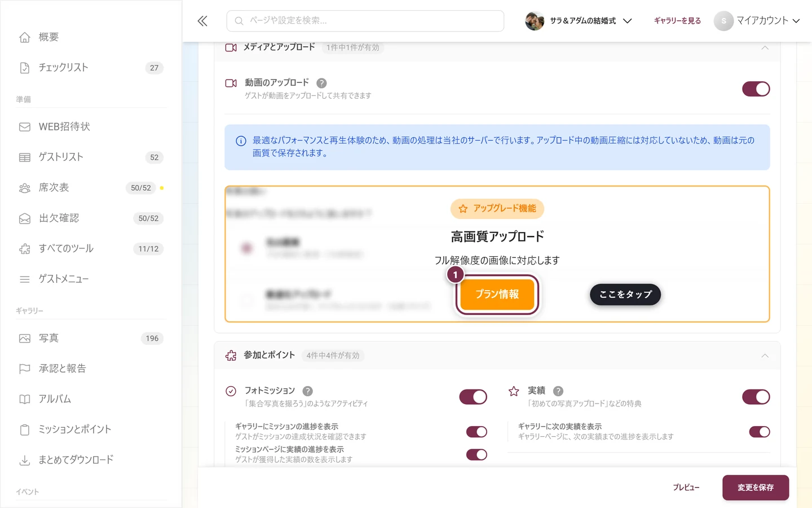The width and height of the screenshot is (812, 508).
Task: Click the 動画のアップロード help question icon
Action: coord(321,83)
